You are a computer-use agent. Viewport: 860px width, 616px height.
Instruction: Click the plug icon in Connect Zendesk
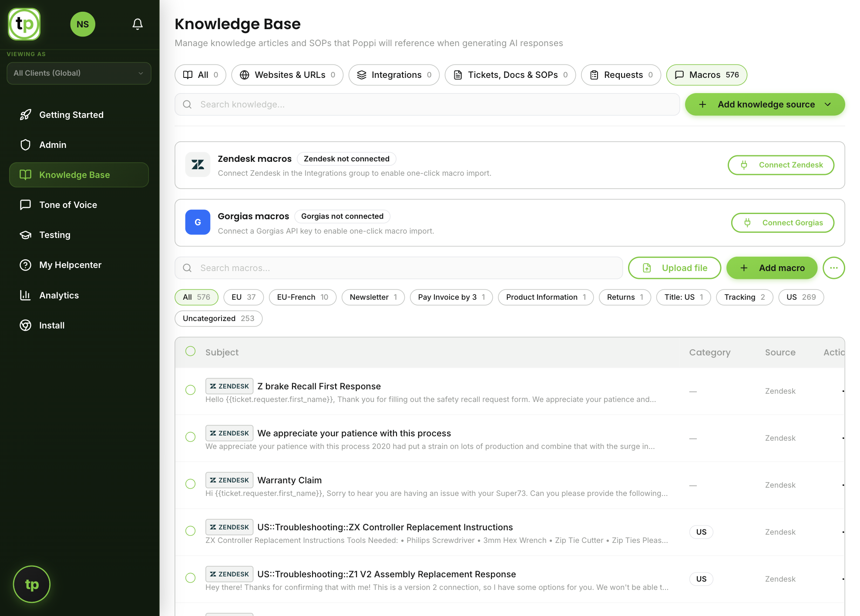pos(744,165)
